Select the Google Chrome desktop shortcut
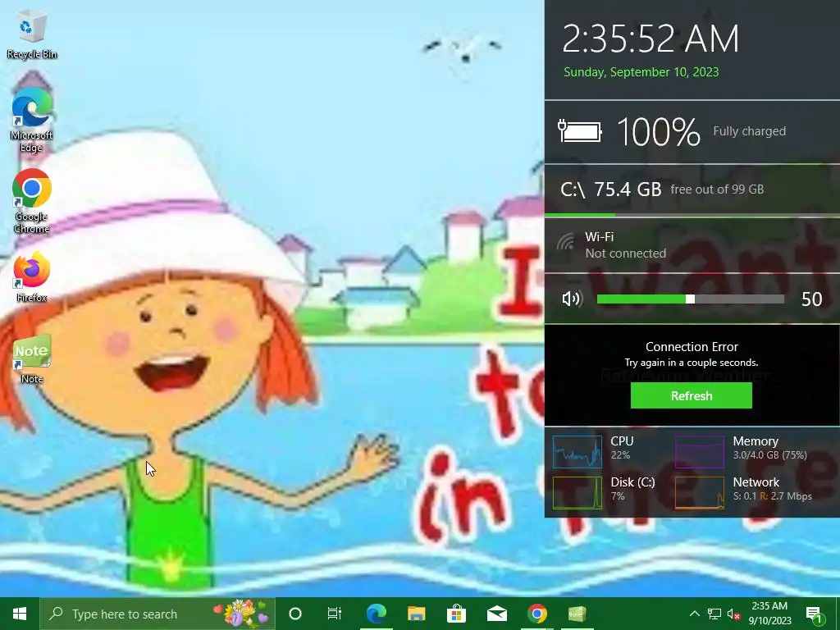The height and width of the screenshot is (630, 840). click(x=32, y=202)
